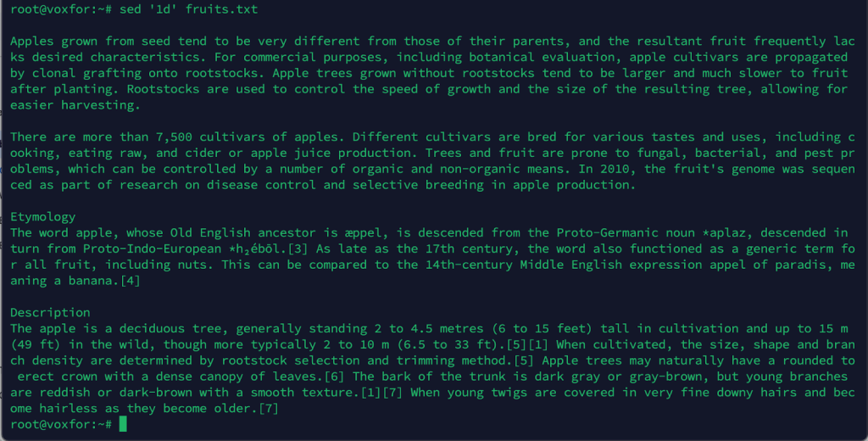Viewport: 868px width, 441px height.
Task: Click the Description heading line
Action: coord(50,312)
